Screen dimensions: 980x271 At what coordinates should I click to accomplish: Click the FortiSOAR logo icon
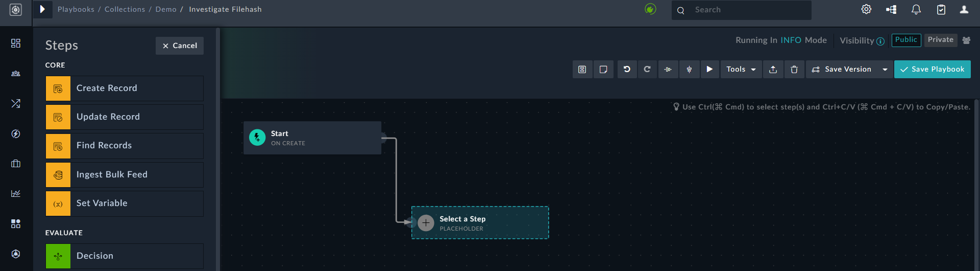pos(16,10)
